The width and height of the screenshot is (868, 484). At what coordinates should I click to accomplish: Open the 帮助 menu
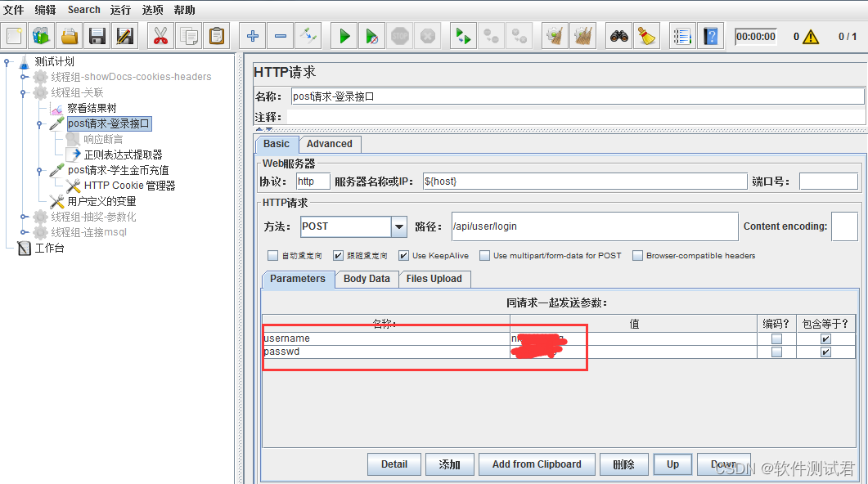point(184,10)
